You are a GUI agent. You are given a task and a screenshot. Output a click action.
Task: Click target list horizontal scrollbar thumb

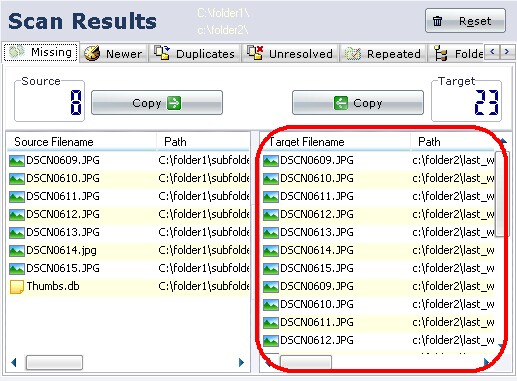tap(306, 362)
